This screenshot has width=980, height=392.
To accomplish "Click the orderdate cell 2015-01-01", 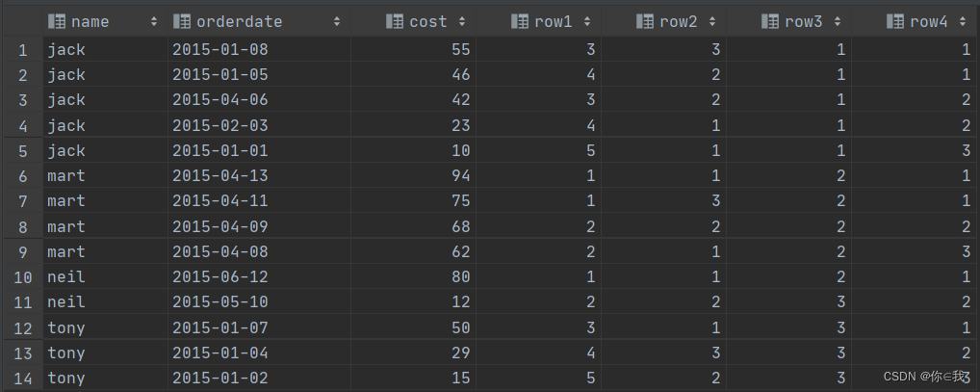I will coord(259,150).
